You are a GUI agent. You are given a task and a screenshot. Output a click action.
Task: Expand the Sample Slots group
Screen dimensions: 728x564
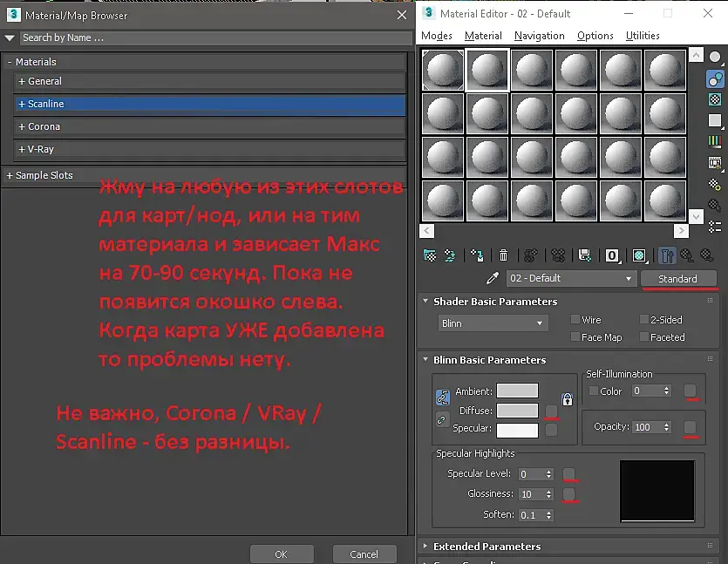tap(10, 175)
